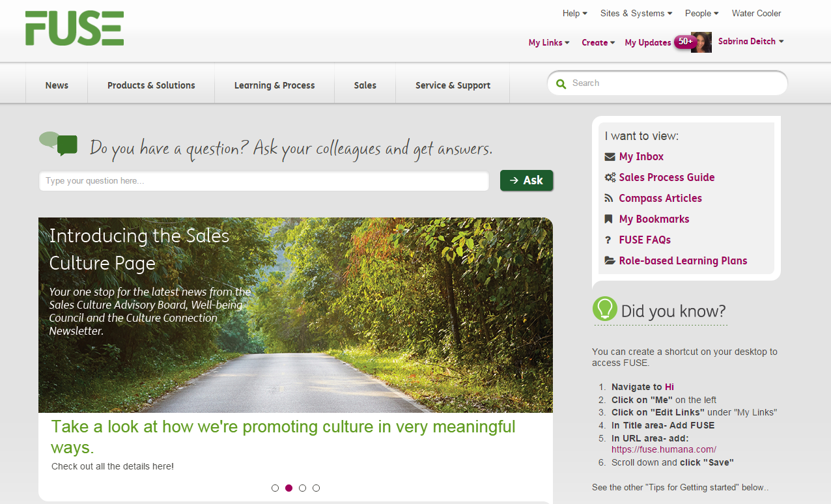Open the Sites & Systems dropdown

tap(636, 13)
